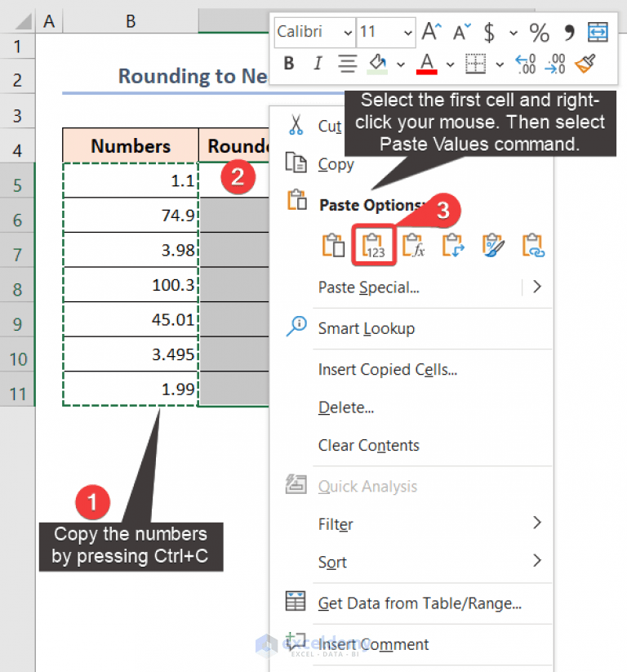The image size is (627, 672).
Task: Open the font size 11 dropdown
Action: coord(407,33)
